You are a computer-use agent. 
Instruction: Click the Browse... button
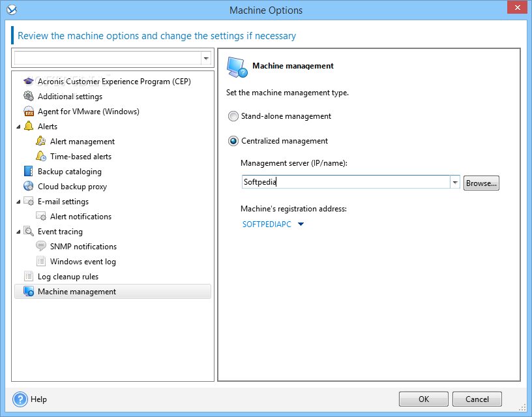(x=481, y=183)
